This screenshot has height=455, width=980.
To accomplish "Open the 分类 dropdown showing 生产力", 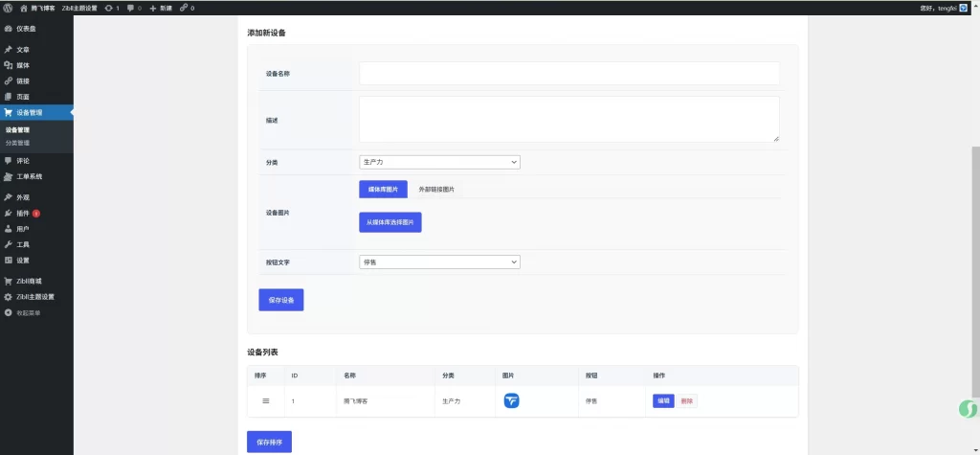I will tap(439, 163).
